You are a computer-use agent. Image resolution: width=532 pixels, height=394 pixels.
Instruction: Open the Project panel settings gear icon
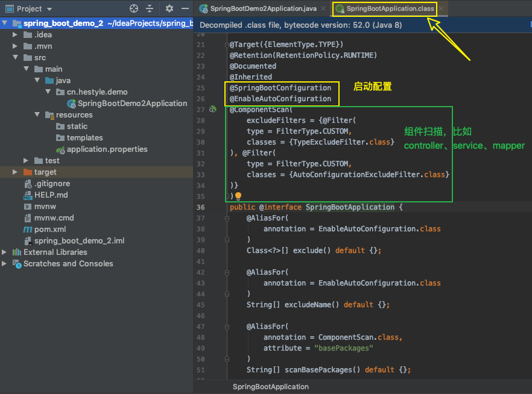tap(169, 9)
